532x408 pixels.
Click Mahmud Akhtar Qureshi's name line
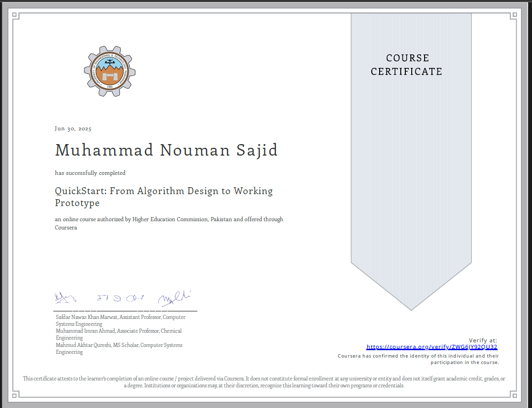point(119,348)
